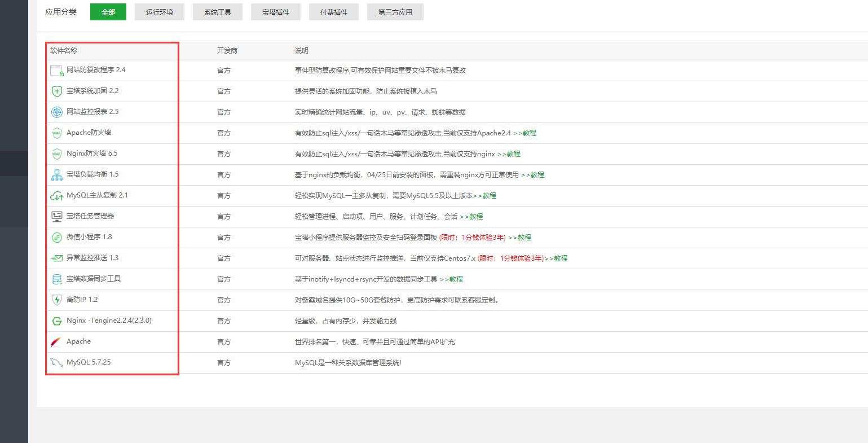Show the 宝塔插件 category
868x443 pixels.
click(x=276, y=12)
